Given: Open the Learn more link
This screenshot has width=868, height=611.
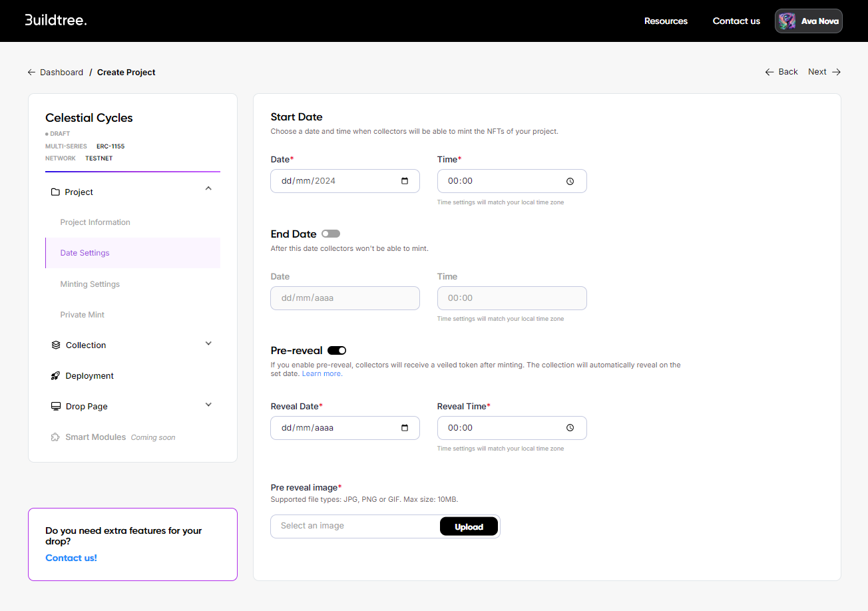Looking at the screenshot, I should point(322,374).
